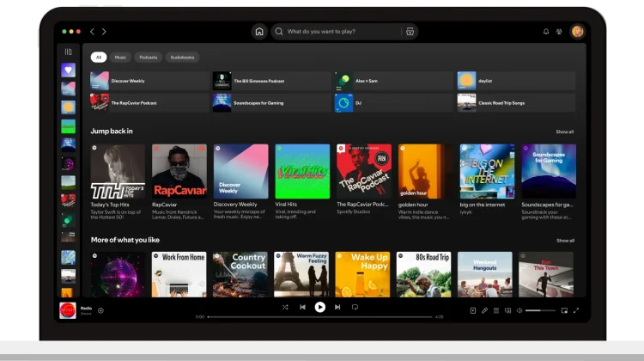Image resolution: width=644 pixels, height=361 pixels.
Task: Open the notifications bell
Action: (x=546, y=32)
